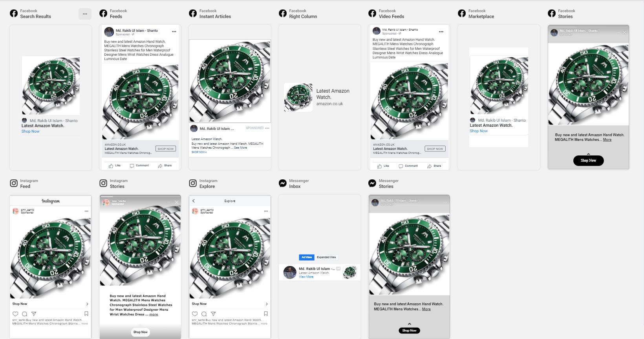Expand the Shop Now chevron in Instagram Feed
This screenshot has width=644, height=339.
coord(87,304)
